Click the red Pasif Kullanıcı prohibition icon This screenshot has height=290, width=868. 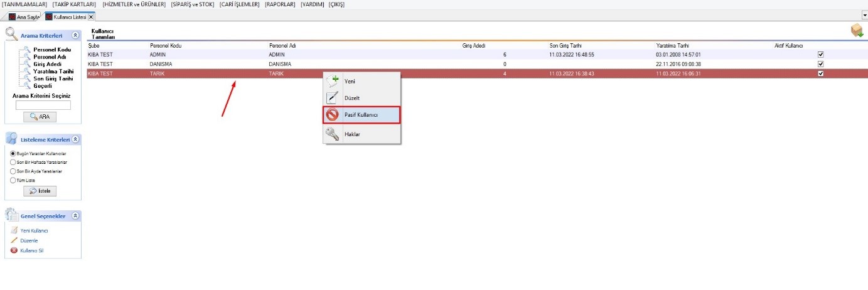(x=333, y=115)
